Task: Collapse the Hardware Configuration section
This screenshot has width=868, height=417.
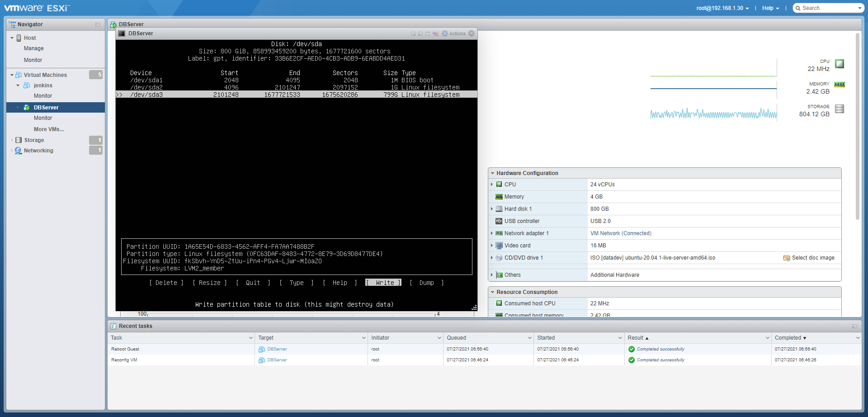Action: point(492,173)
